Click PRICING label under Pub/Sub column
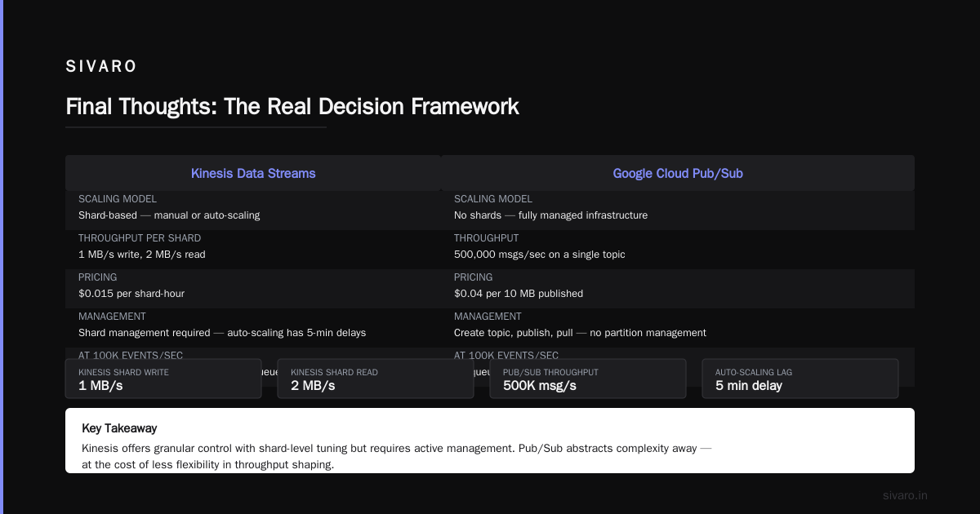980x514 pixels. pyautogui.click(x=474, y=277)
